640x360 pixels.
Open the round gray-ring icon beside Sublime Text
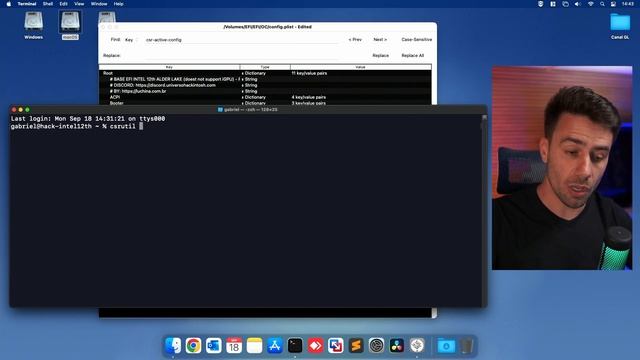(x=376, y=346)
